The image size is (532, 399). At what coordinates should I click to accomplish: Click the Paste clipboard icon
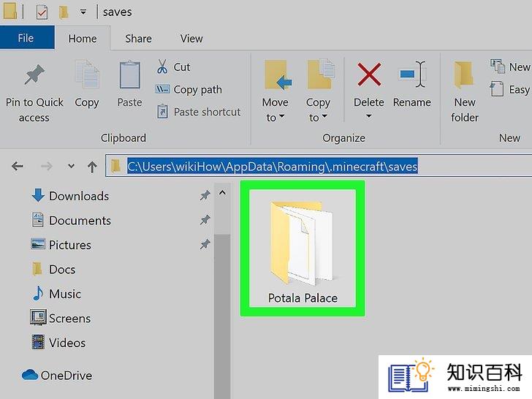(129, 75)
